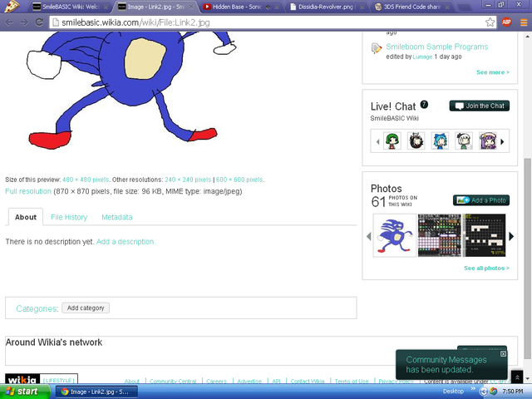Close the Community Messages notification
The width and height of the screenshot is (532, 399).
[x=503, y=353]
